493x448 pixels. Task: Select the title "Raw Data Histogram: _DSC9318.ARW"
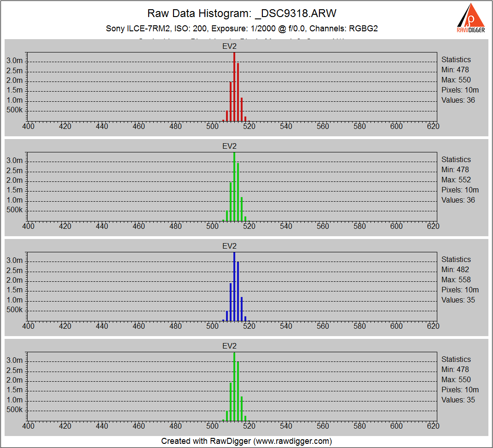pos(242,13)
